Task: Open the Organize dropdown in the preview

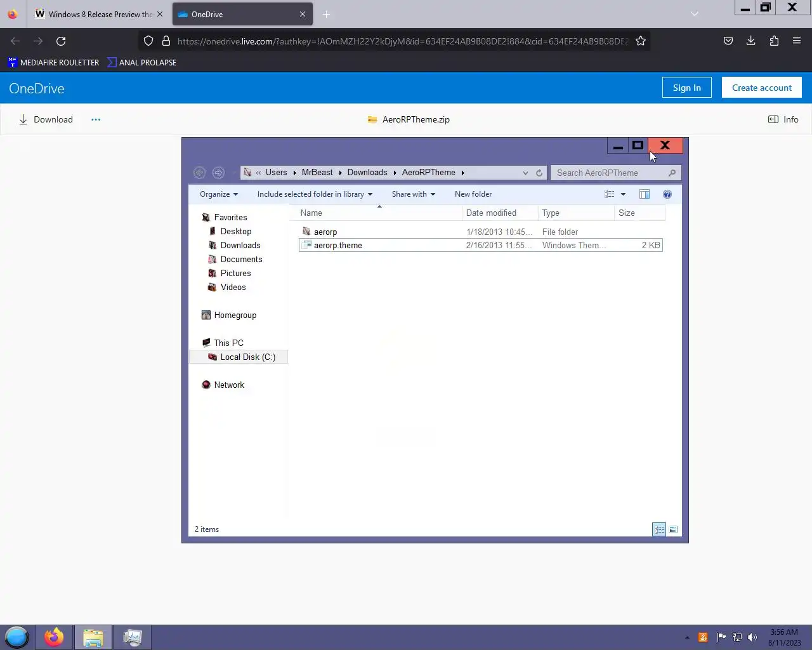Action: point(219,194)
